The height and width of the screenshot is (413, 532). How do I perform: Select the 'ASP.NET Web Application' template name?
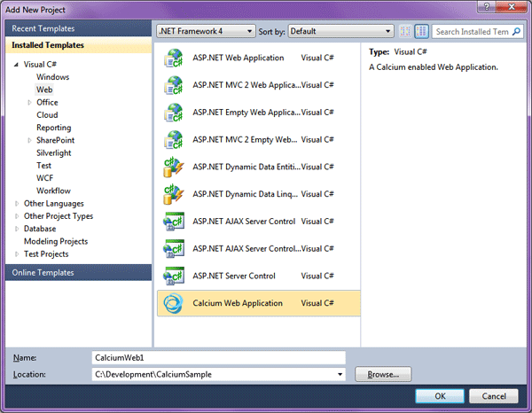(239, 58)
